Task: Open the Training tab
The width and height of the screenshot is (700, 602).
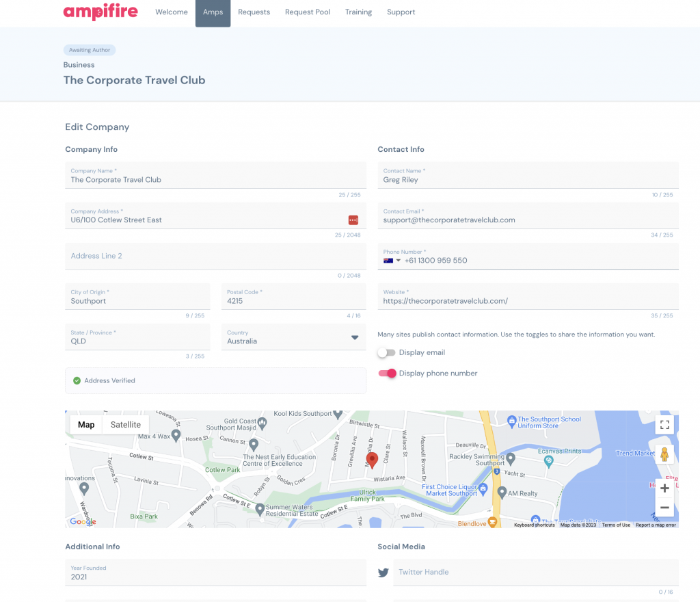Action: pyautogui.click(x=358, y=12)
